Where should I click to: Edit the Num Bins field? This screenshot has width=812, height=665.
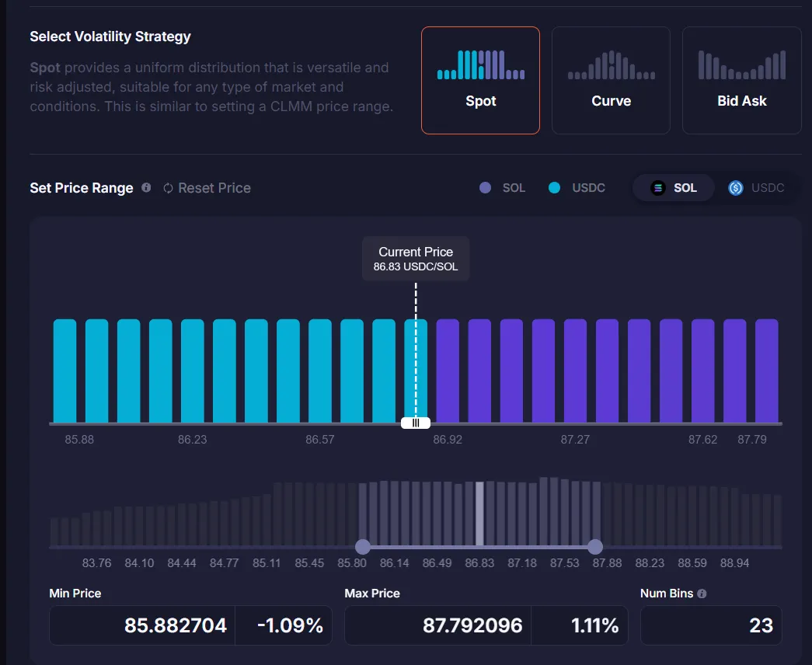click(711, 625)
